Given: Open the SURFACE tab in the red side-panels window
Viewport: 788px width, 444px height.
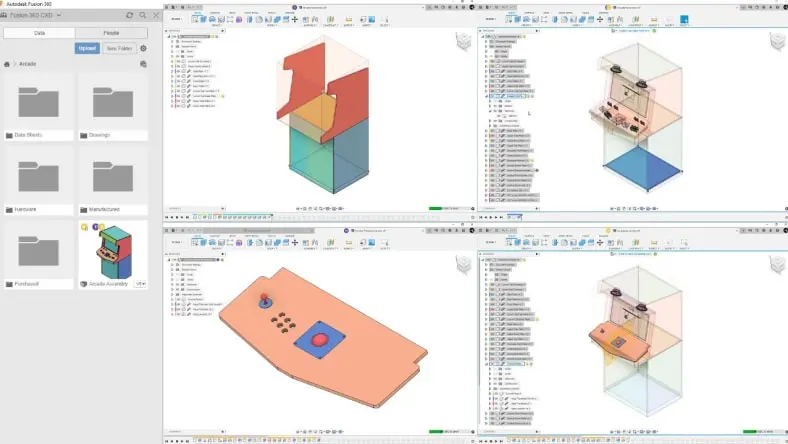Looking at the screenshot, I should click(215, 13).
